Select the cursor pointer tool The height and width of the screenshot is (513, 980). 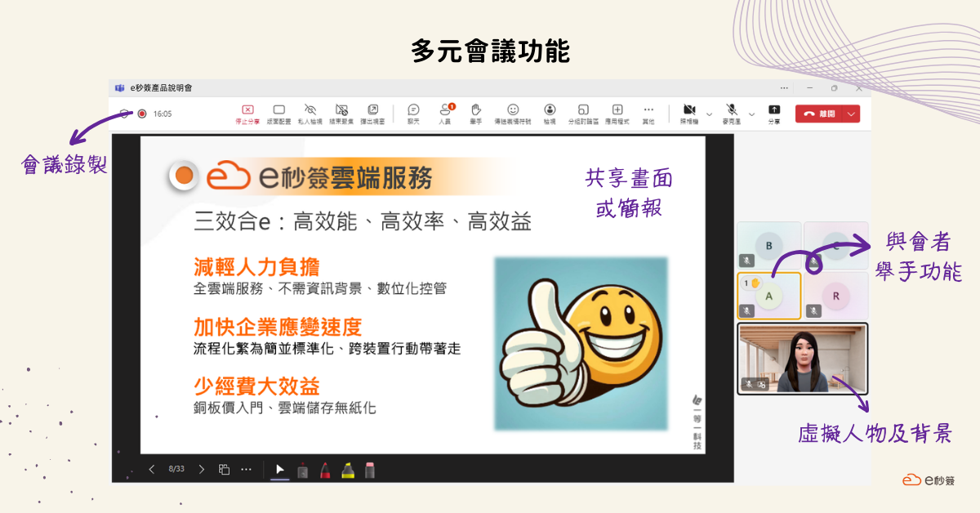point(280,470)
